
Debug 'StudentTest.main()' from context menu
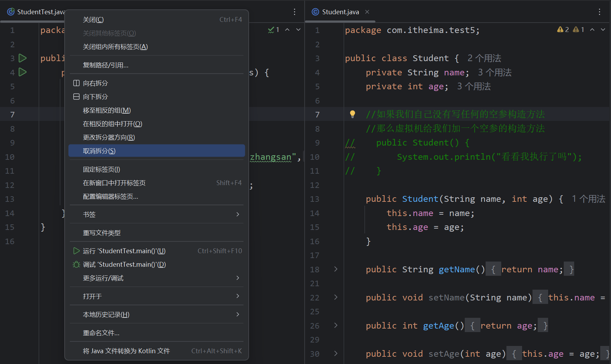(157, 265)
